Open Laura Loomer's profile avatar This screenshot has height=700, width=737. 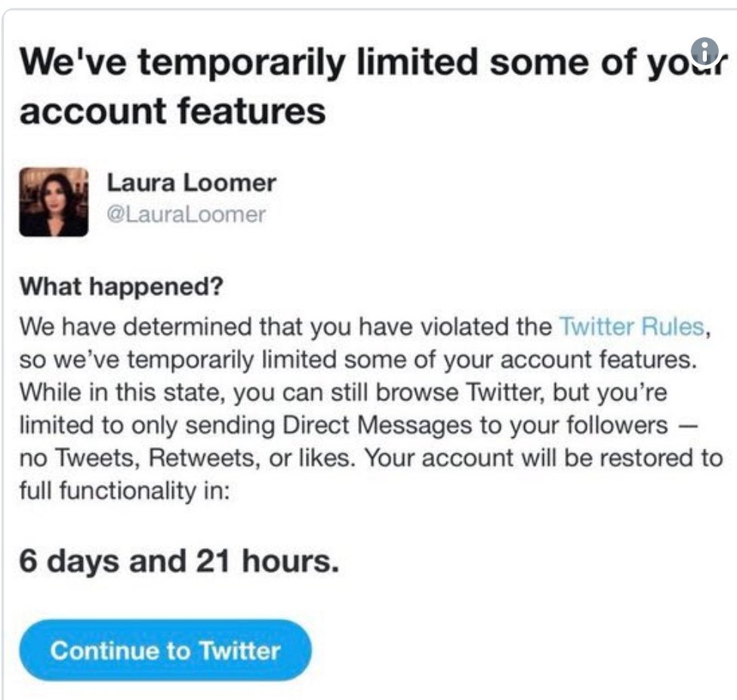click(53, 202)
